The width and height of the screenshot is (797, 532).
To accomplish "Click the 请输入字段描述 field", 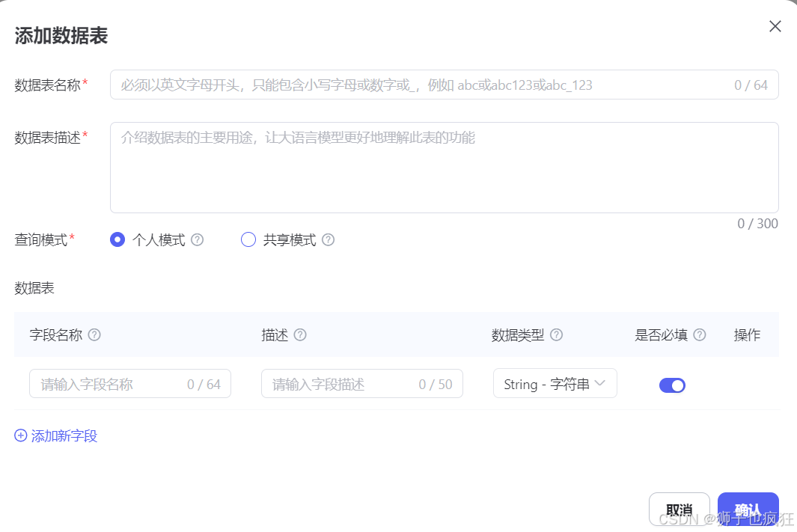I will pos(362,384).
